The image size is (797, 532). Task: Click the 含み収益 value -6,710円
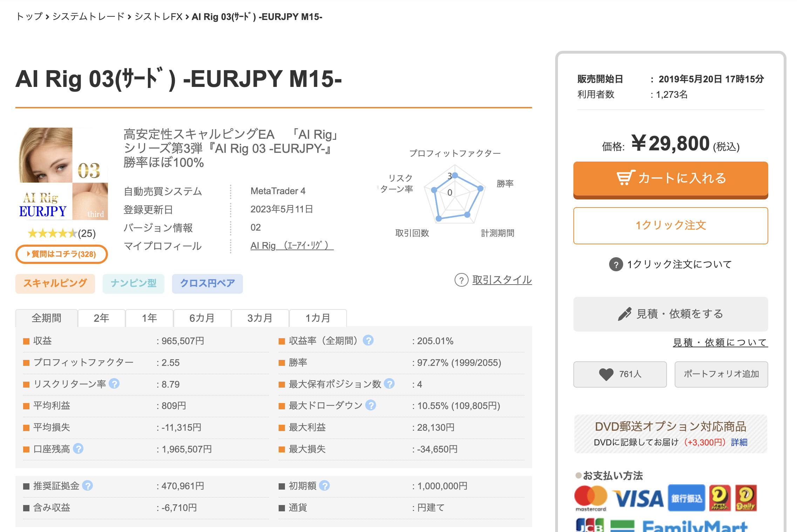179,508
